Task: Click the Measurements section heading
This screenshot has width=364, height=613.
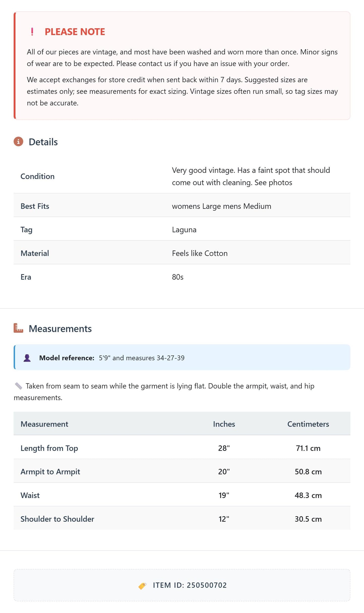Action: [60, 329]
